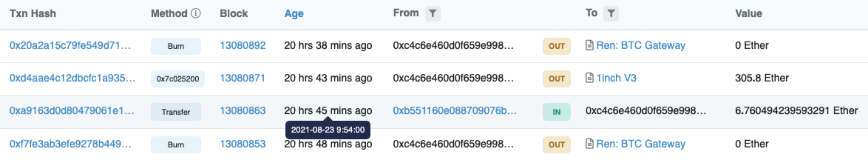Click the 0x7c025200 method badge

click(177, 79)
